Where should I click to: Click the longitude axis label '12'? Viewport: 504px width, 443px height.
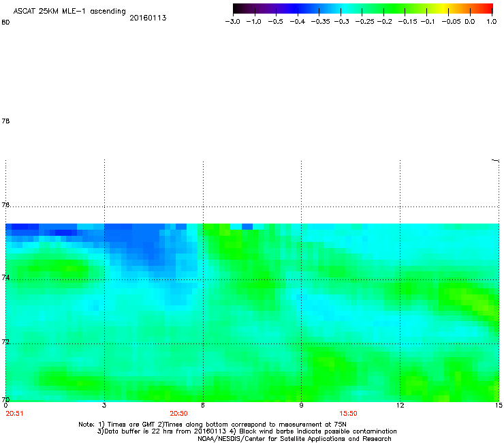400,406
